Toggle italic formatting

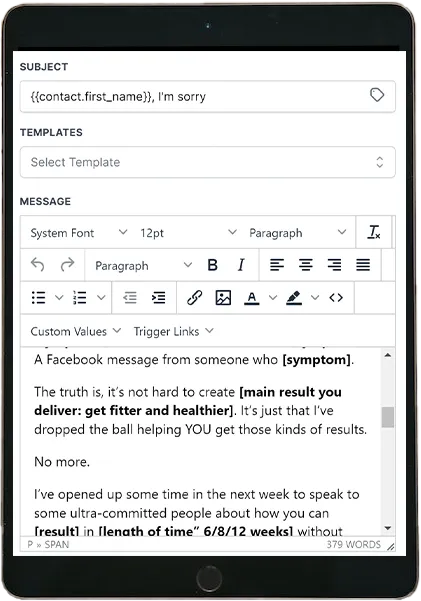pyautogui.click(x=241, y=265)
